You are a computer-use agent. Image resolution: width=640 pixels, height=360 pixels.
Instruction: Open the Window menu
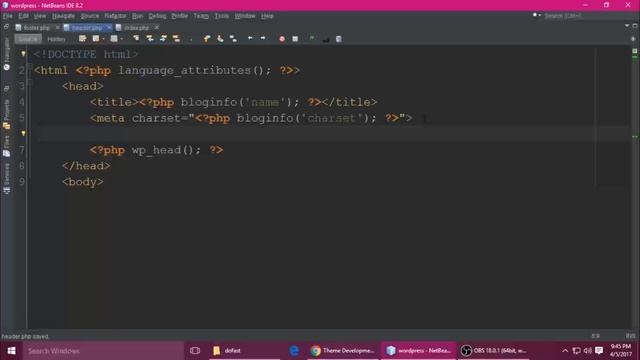[x=245, y=16]
